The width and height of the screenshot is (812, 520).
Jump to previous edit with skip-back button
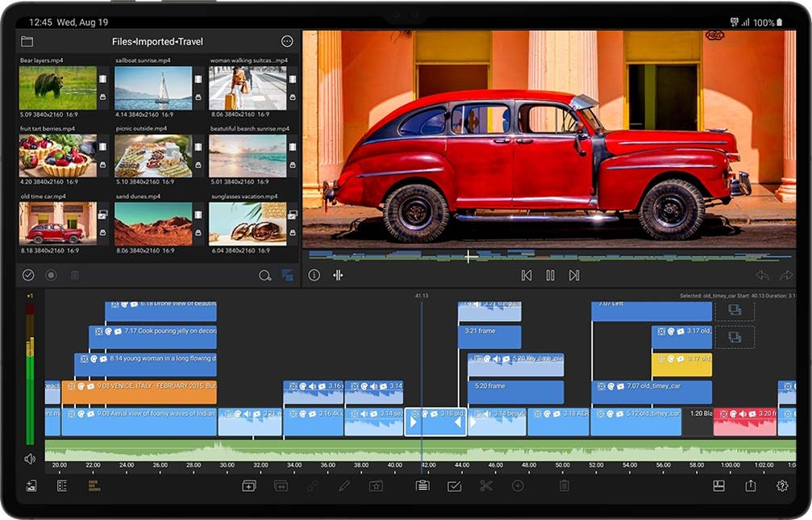click(x=527, y=276)
